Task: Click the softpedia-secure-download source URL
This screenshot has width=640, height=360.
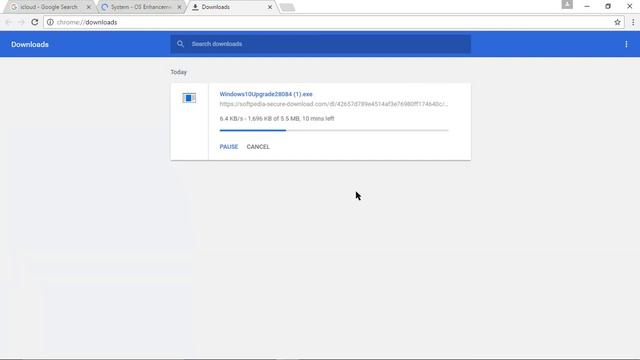Action: (x=333, y=104)
